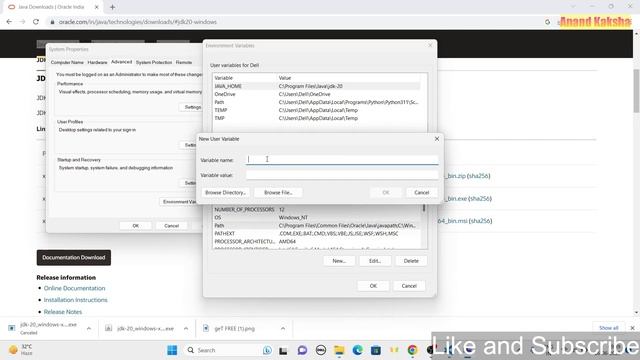Viewport: 640px width, 360px height.
Task: Select the Advanced tab
Action: coord(122,62)
